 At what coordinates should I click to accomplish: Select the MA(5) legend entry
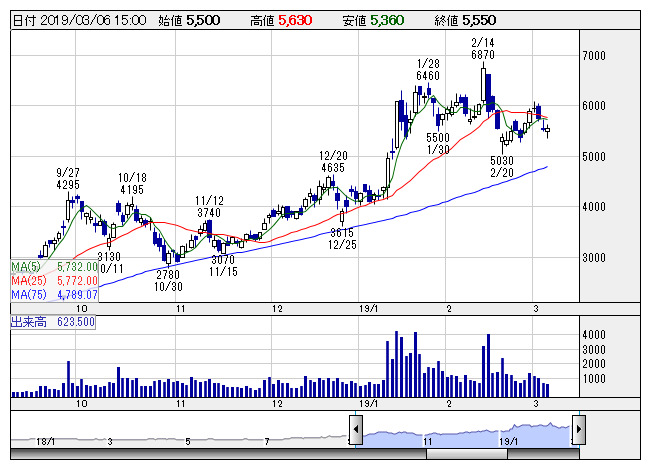coord(54,267)
